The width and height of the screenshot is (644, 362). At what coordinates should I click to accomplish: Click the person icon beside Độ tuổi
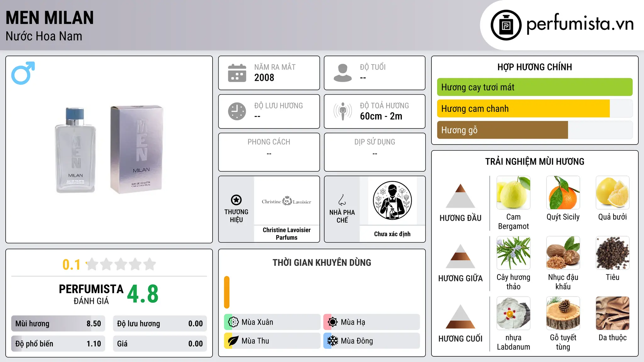coord(343,73)
